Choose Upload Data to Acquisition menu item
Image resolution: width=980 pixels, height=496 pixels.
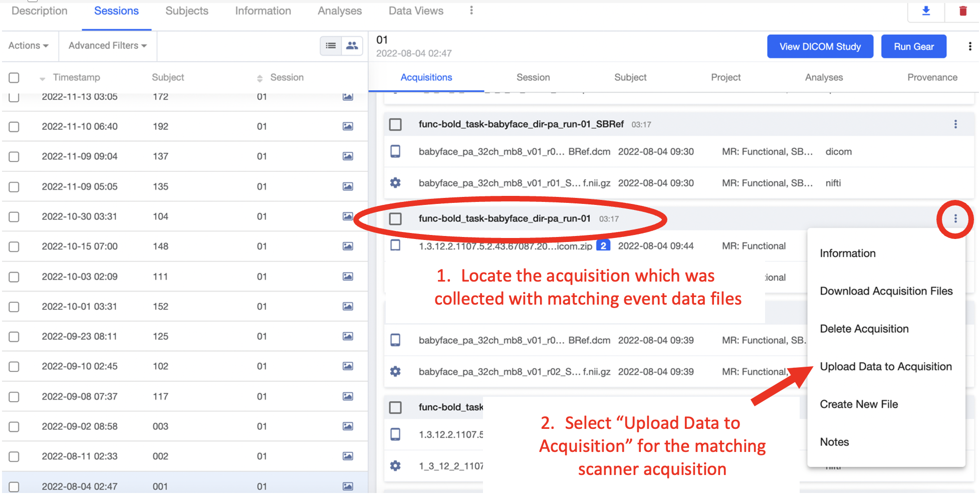pyautogui.click(x=885, y=367)
